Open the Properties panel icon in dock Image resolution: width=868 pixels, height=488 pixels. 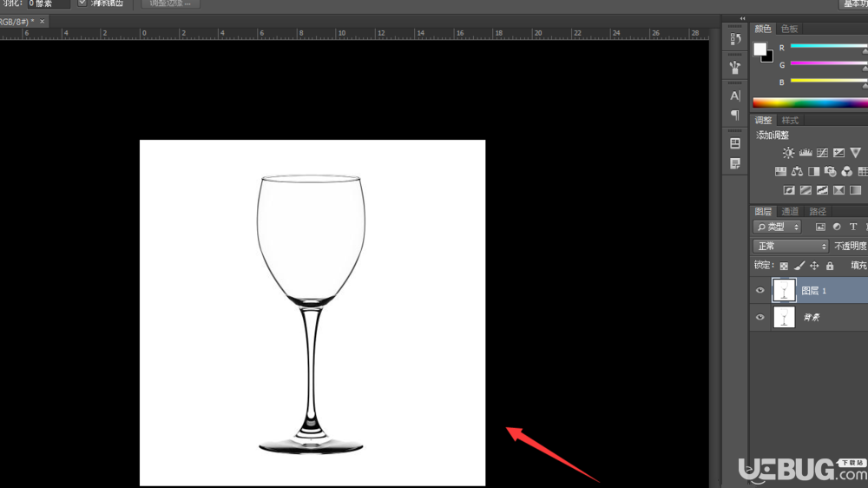(735, 143)
